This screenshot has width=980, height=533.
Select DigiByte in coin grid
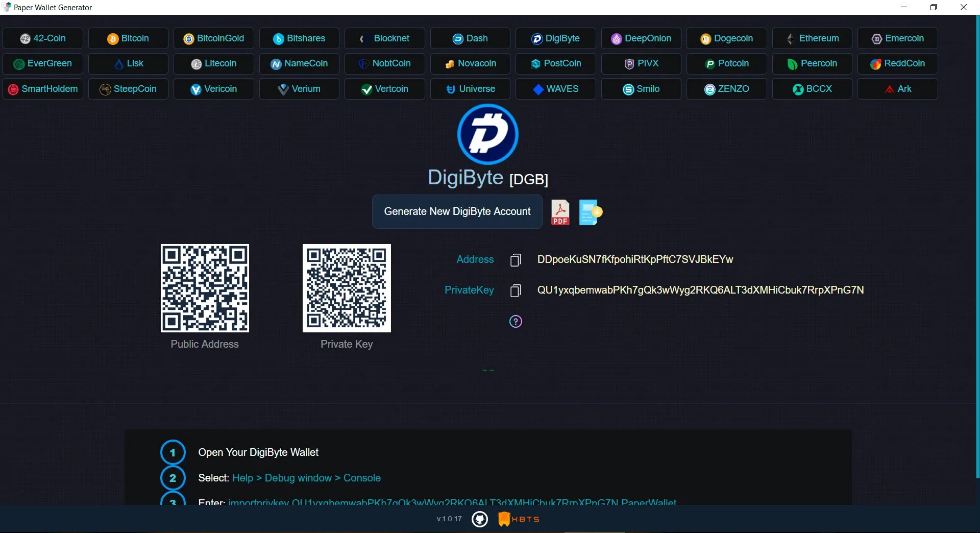(x=556, y=38)
